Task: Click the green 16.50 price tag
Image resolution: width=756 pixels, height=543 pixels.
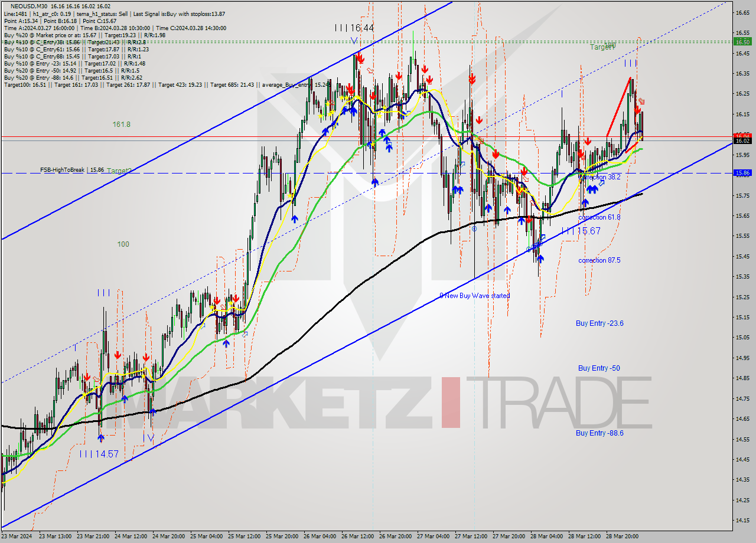Action: click(x=742, y=42)
